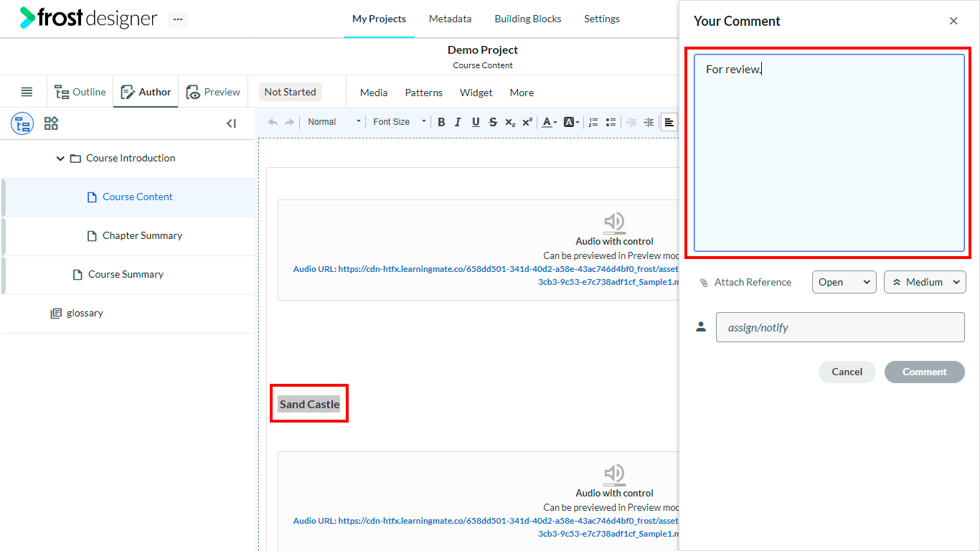Click the Attach Reference link
The width and height of the screenshot is (980, 551).
coord(753,282)
